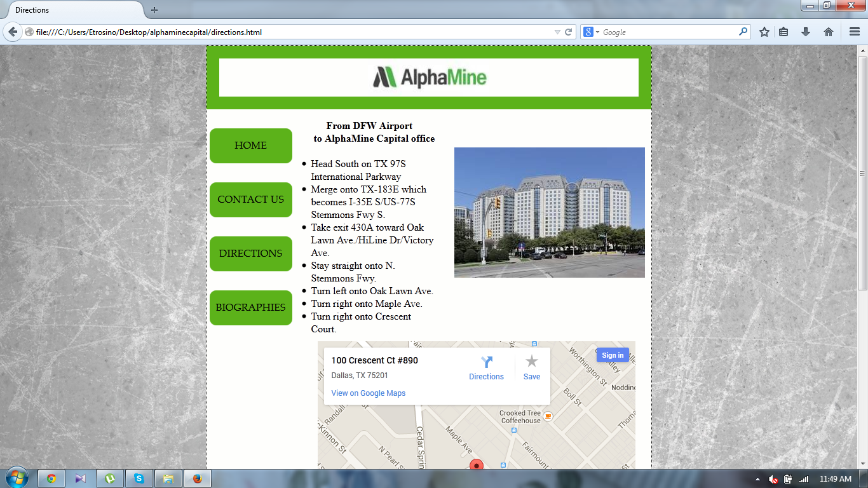Click "Merge onto TX-183E" direction step

click(369, 202)
